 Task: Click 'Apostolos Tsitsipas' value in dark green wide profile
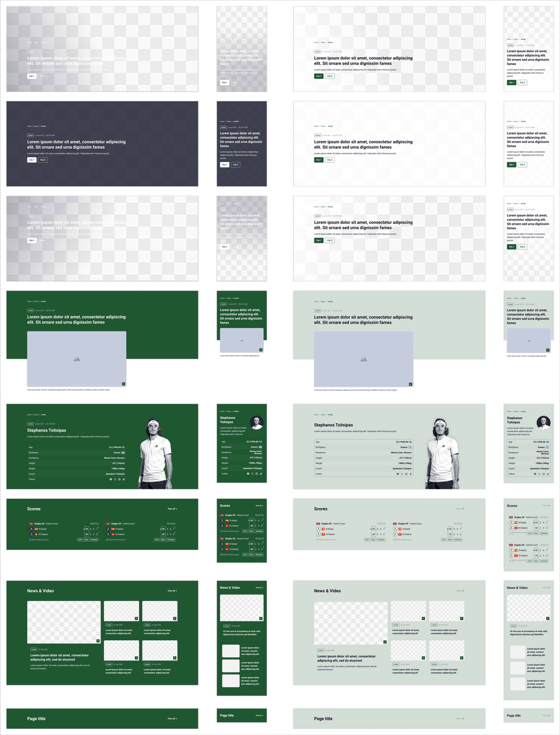pyautogui.click(x=115, y=474)
